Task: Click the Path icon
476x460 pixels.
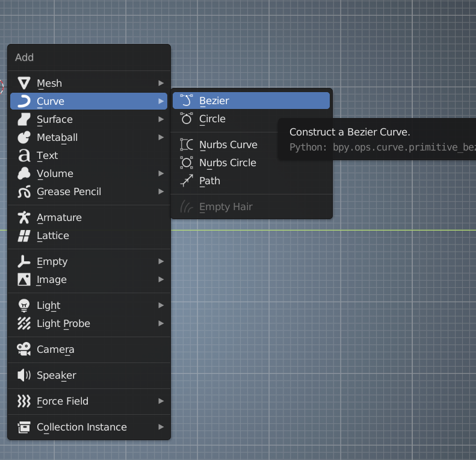Action: coord(187,181)
